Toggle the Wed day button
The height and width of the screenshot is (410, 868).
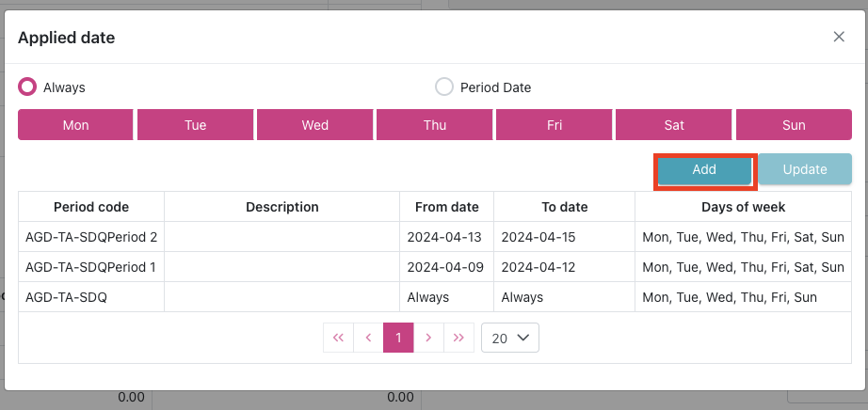(314, 125)
